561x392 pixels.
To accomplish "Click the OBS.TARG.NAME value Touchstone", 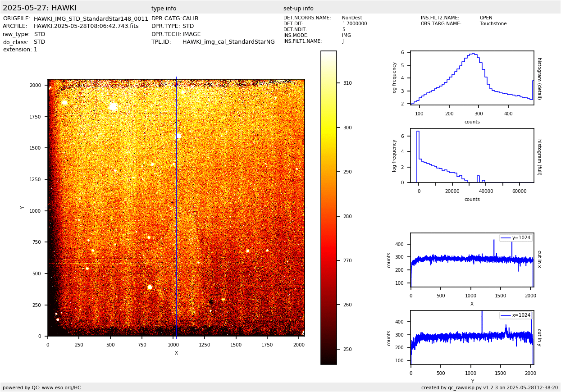I will [493, 24].
